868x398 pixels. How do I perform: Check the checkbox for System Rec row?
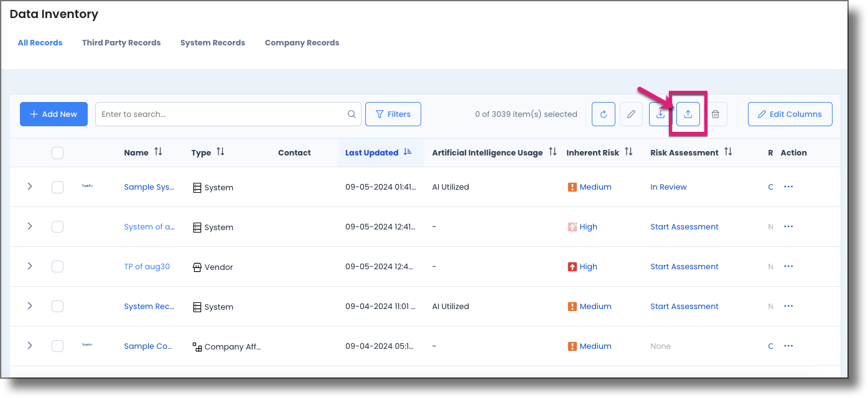[x=57, y=306]
